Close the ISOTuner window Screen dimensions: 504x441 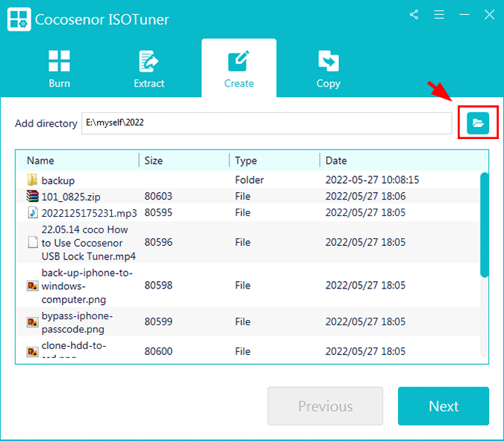pos(489,14)
